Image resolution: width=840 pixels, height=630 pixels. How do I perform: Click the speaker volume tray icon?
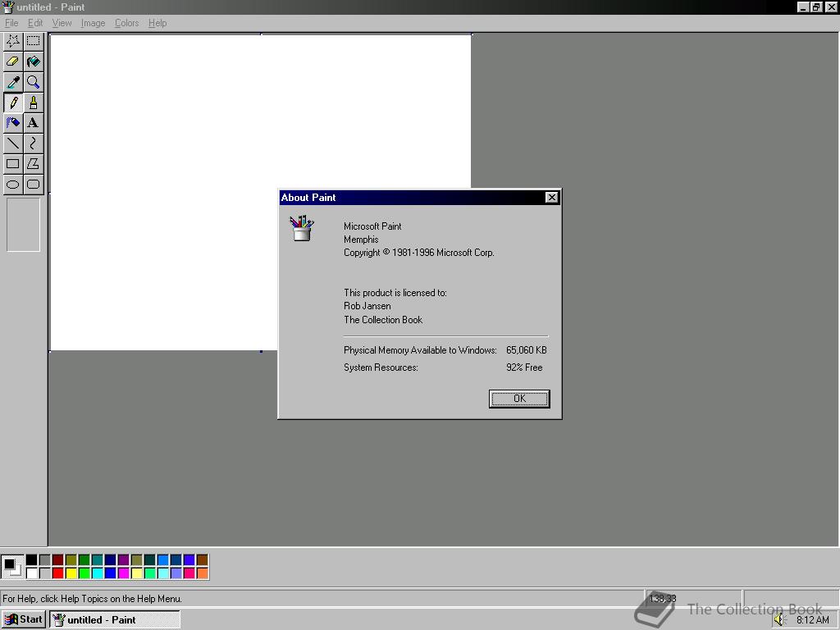pos(780,620)
